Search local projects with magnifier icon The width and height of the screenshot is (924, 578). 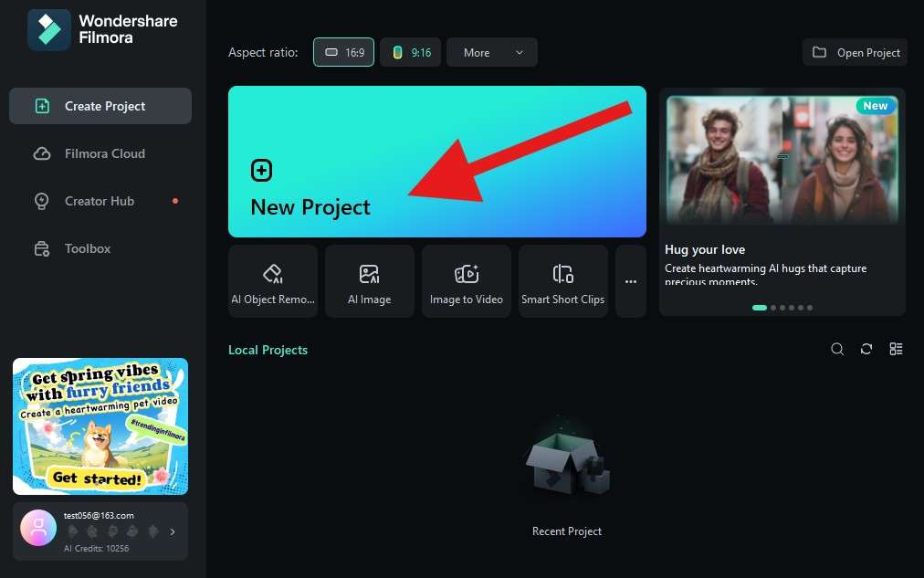coord(836,349)
